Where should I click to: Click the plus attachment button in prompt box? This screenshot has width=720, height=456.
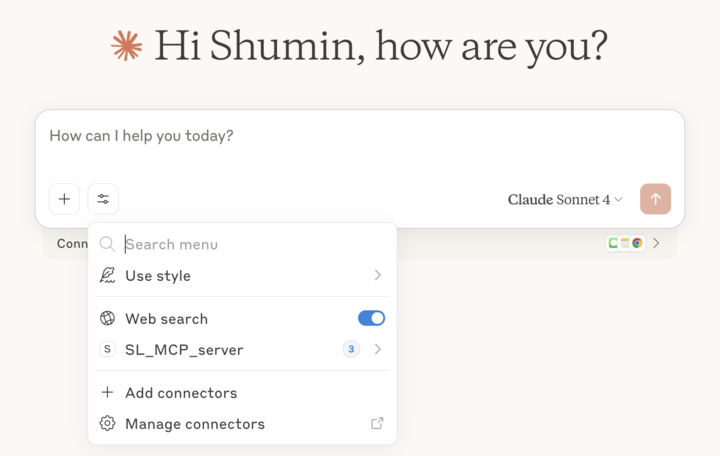pyautogui.click(x=64, y=199)
